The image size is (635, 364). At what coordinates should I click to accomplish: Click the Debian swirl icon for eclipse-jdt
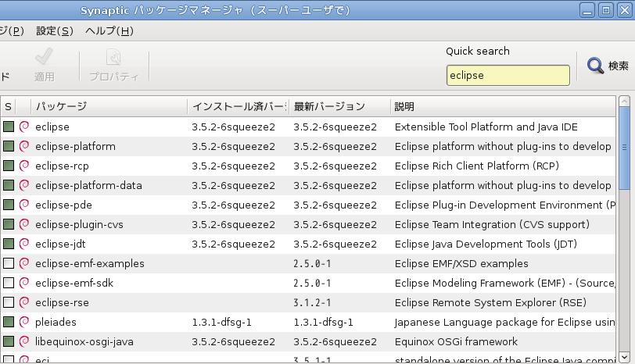(x=24, y=244)
